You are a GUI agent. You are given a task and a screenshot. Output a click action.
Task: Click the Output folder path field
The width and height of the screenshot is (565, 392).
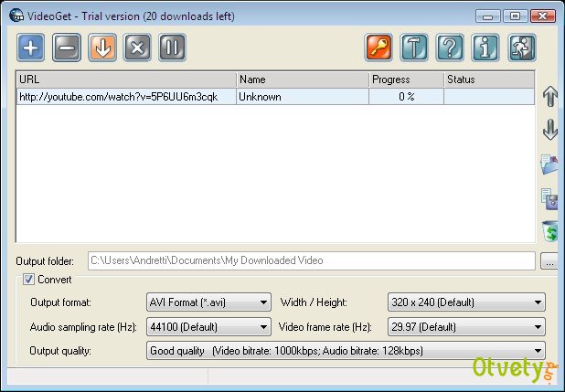click(x=311, y=261)
